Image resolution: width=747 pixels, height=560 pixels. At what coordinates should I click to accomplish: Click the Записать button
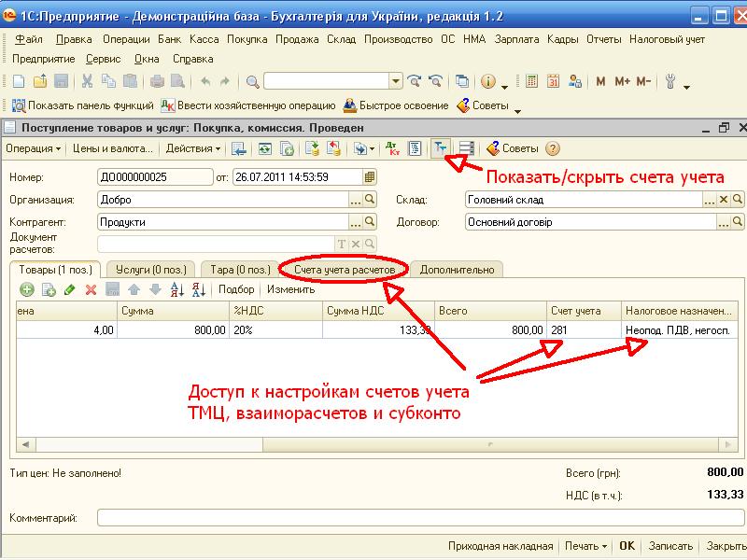[x=670, y=546]
